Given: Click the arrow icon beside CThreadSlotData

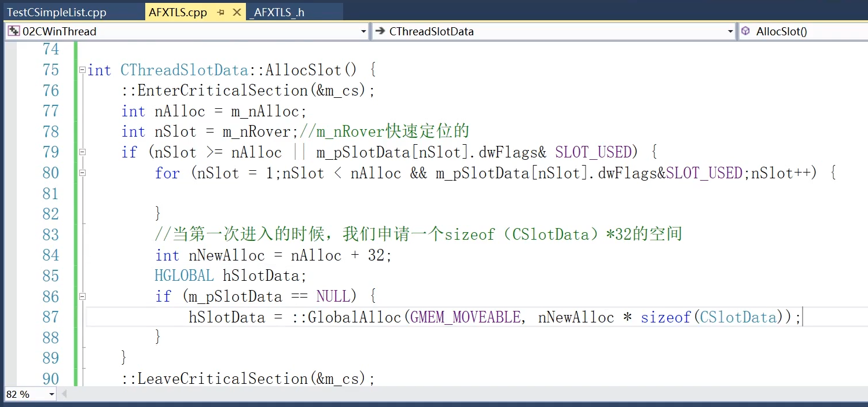Looking at the screenshot, I should pyautogui.click(x=380, y=31).
